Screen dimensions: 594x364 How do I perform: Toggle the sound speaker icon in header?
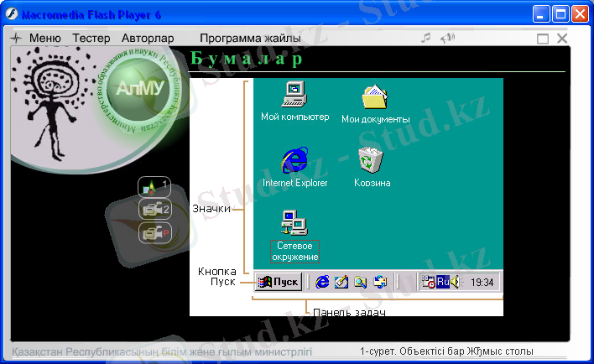coord(447,38)
